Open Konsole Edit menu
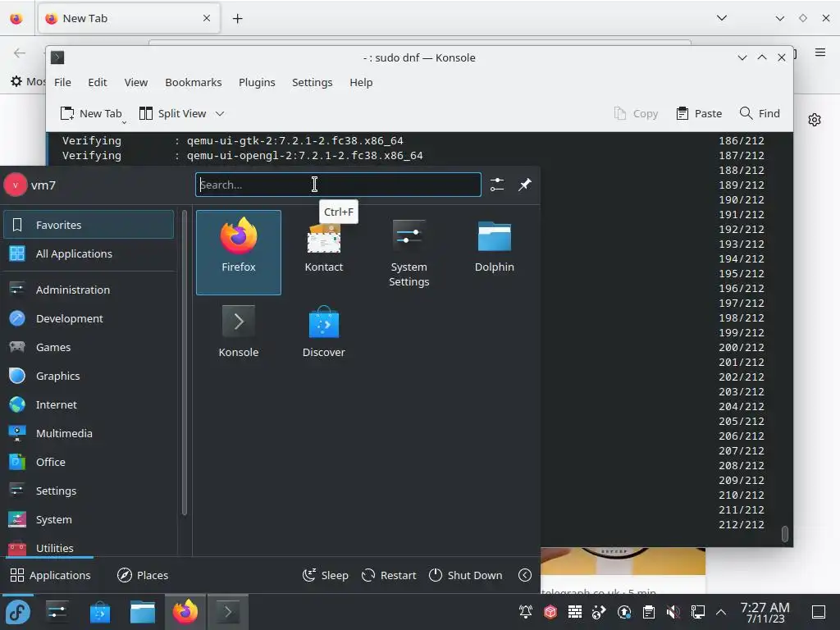Image resolution: width=840 pixels, height=630 pixels. click(x=98, y=83)
